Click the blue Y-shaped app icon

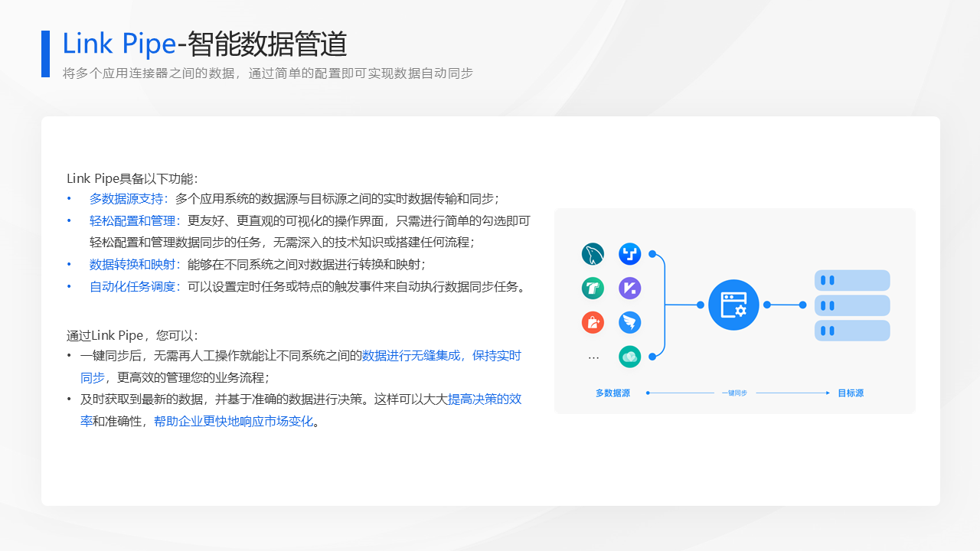pyautogui.click(x=629, y=254)
